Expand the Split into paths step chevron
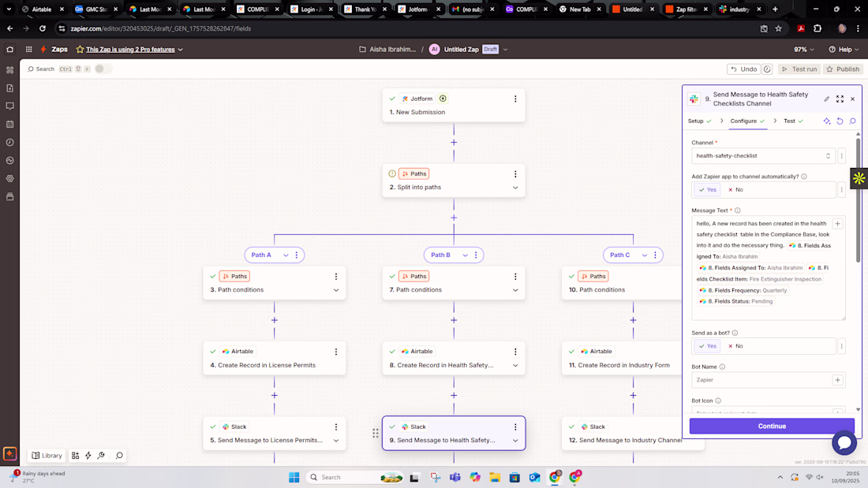The image size is (868, 488). (515, 188)
